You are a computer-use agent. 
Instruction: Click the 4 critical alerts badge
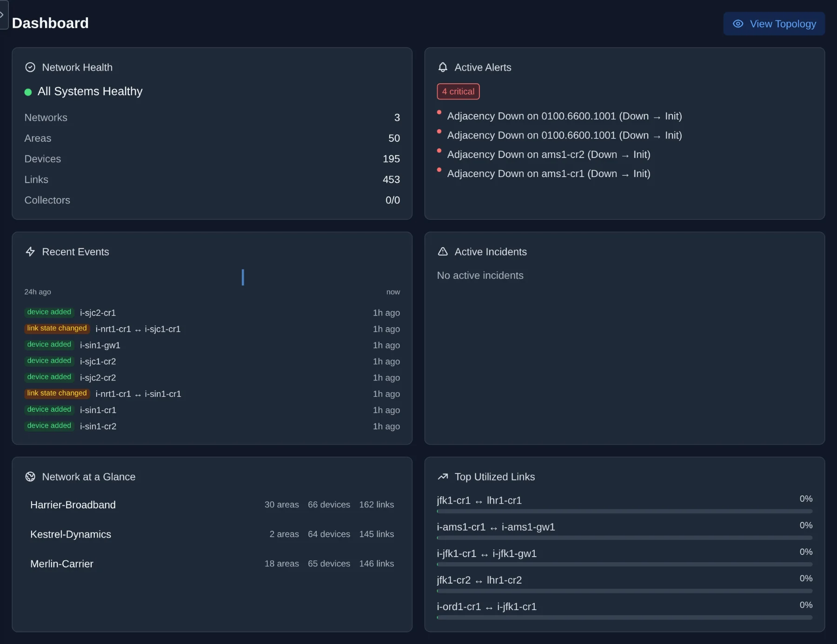click(458, 92)
